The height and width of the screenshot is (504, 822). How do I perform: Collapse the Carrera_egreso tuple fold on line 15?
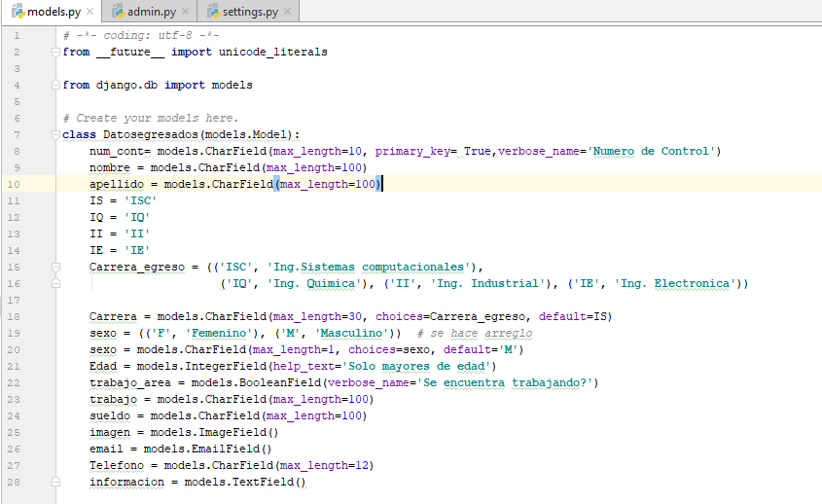55,267
